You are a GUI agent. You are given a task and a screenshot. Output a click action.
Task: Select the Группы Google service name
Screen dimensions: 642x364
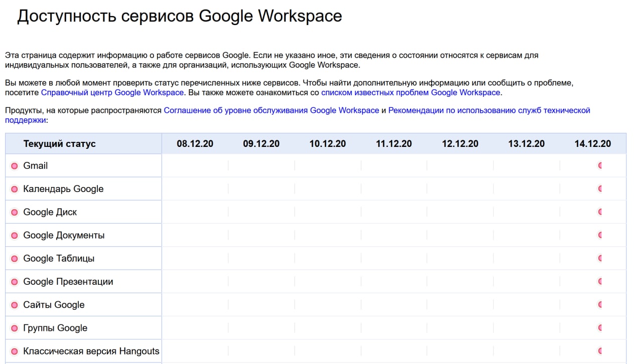click(55, 328)
